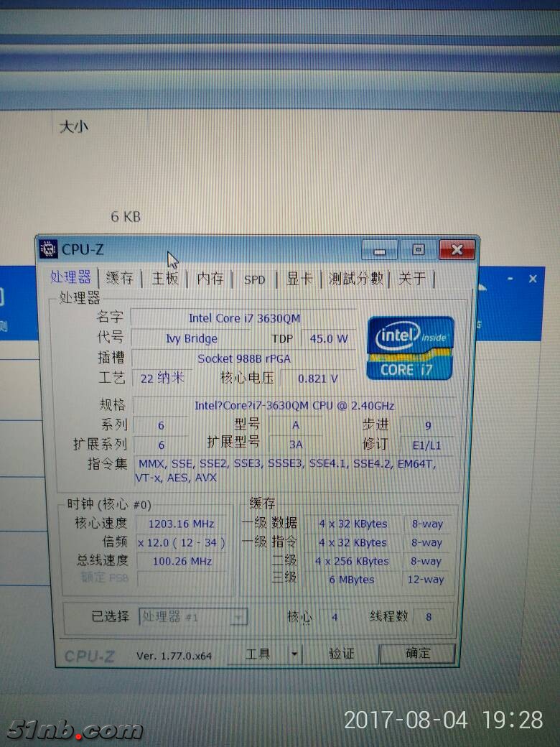Click the 一级 数据 4 x 32 KBytes value

click(353, 524)
